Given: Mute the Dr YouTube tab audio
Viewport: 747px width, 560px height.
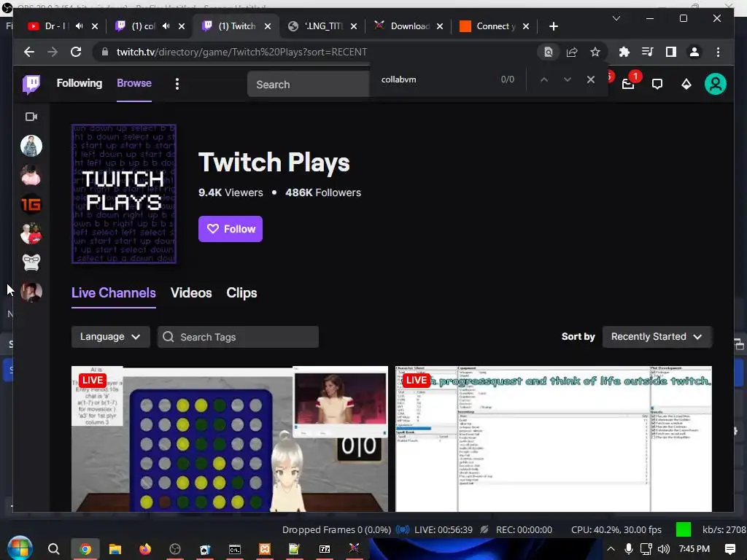Looking at the screenshot, I should [x=79, y=26].
